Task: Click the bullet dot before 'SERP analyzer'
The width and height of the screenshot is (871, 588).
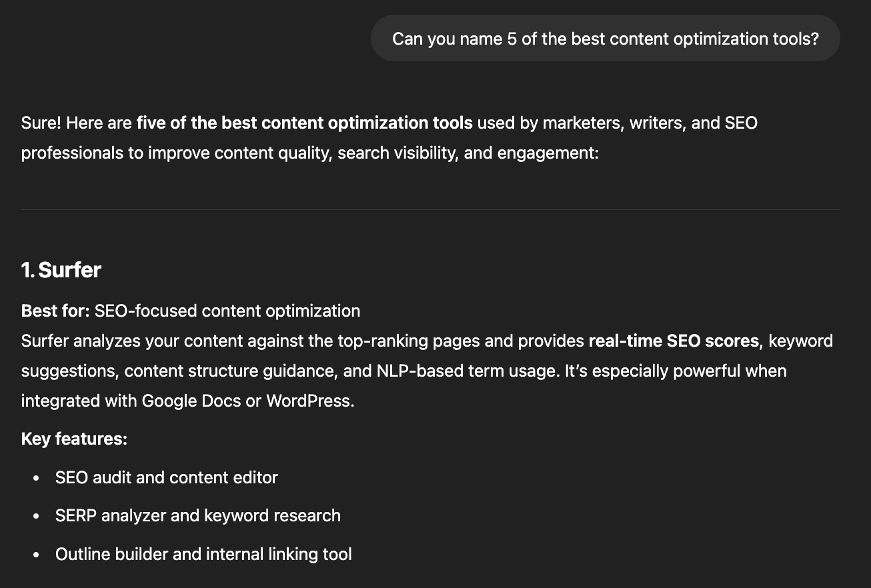Action: click(37, 517)
